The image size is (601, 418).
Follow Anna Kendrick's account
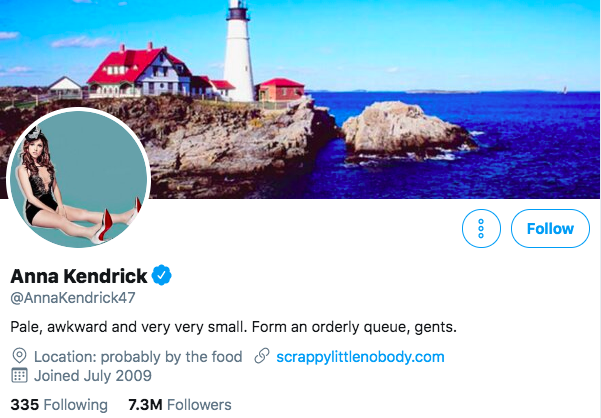(x=549, y=229)
